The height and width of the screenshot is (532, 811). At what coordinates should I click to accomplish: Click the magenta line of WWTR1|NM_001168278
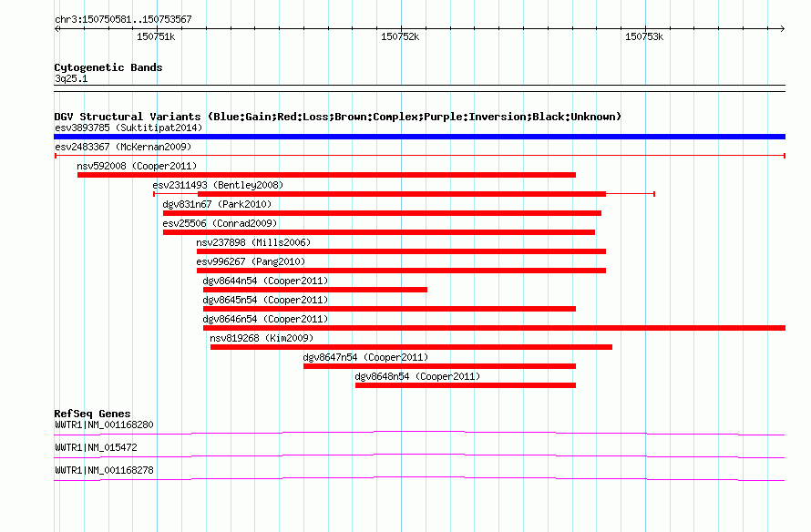click(x=419, y=479)
